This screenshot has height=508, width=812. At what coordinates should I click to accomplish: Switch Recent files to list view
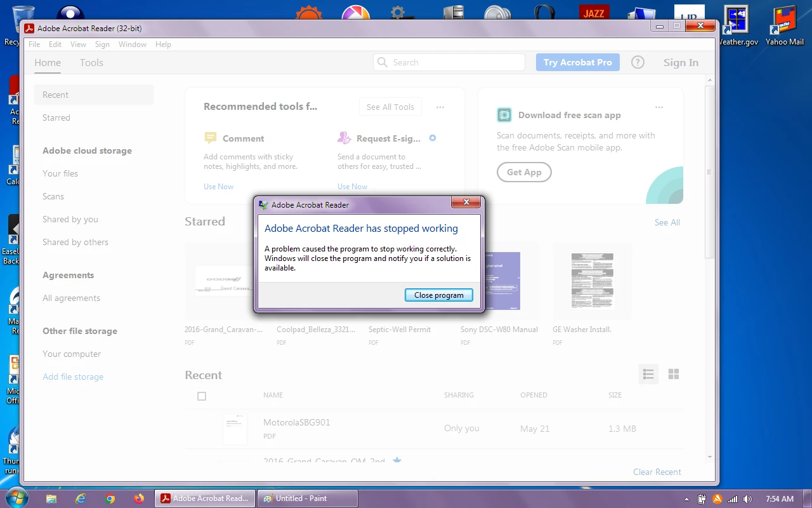(x=648, y=374)
